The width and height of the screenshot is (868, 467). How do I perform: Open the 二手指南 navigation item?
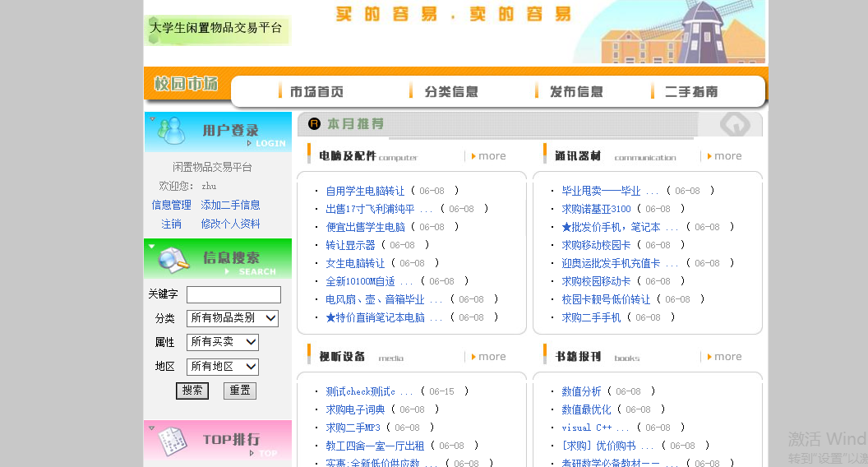(x=690, y=91)
